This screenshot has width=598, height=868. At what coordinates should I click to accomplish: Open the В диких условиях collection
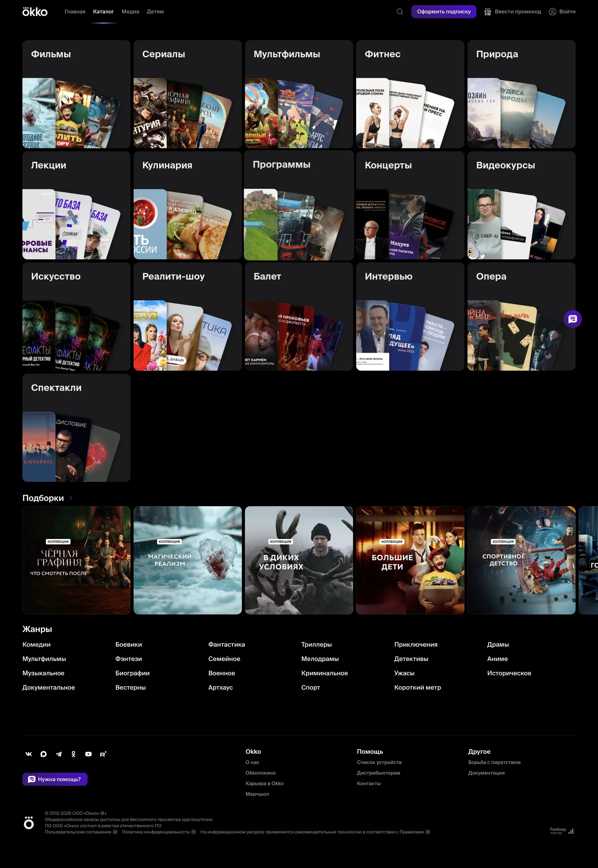(x=299, y=560)
